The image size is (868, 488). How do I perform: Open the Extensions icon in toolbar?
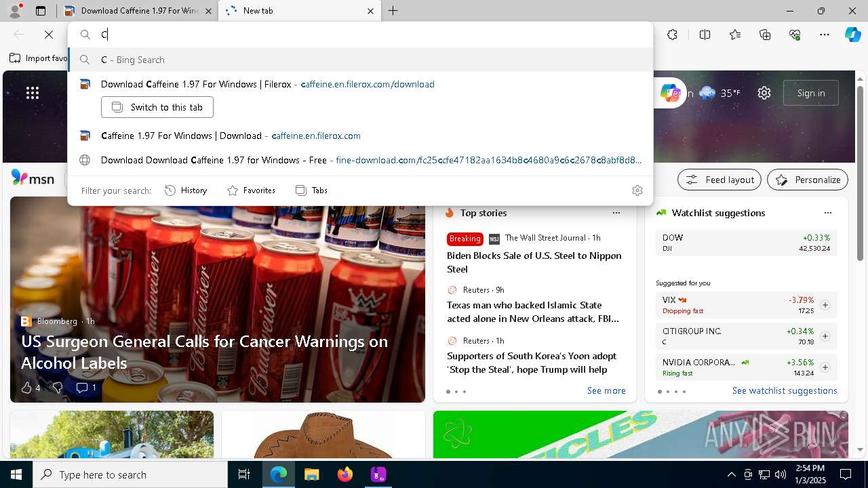(x=672, y=35)
